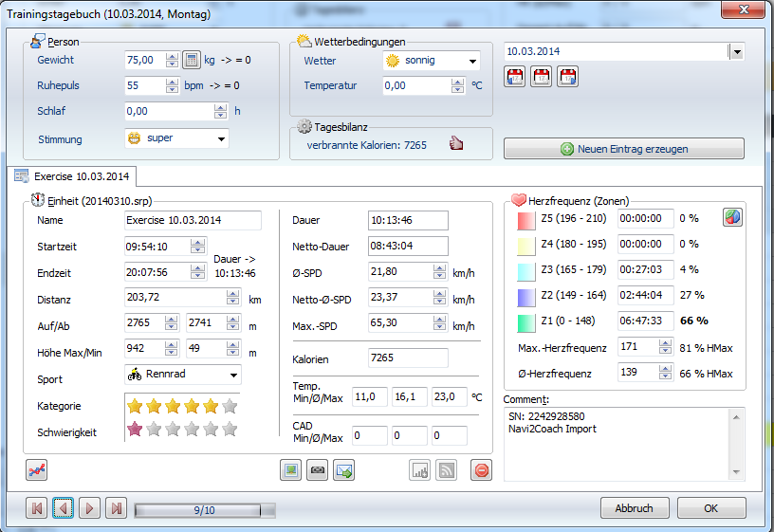Set Kategorie rating to sixth star
The image size is (774, 532).
point(229,406)
